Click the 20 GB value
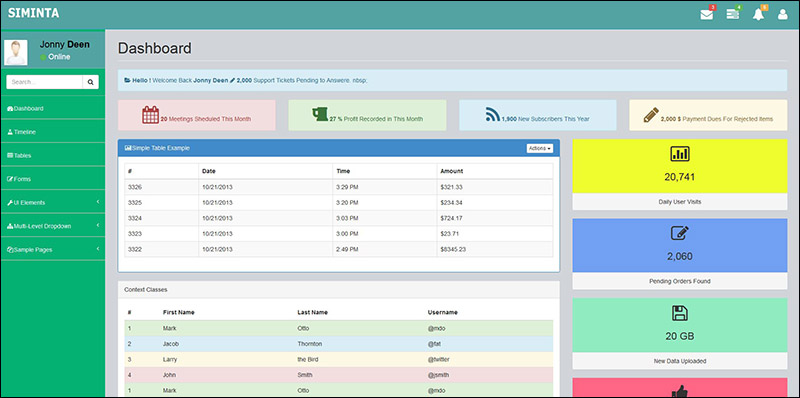The width and height of the screenshot is (800, 398). click(x=680, y=336)
